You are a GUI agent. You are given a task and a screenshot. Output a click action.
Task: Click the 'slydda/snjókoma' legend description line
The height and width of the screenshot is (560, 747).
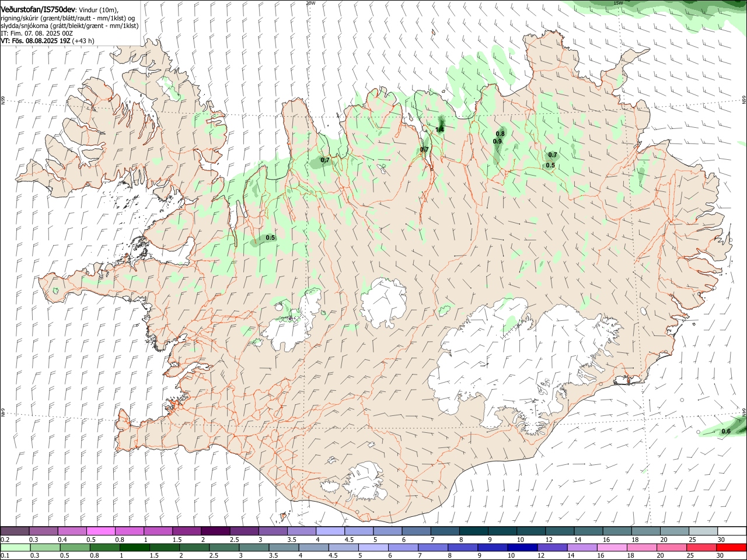pos(69,26)
